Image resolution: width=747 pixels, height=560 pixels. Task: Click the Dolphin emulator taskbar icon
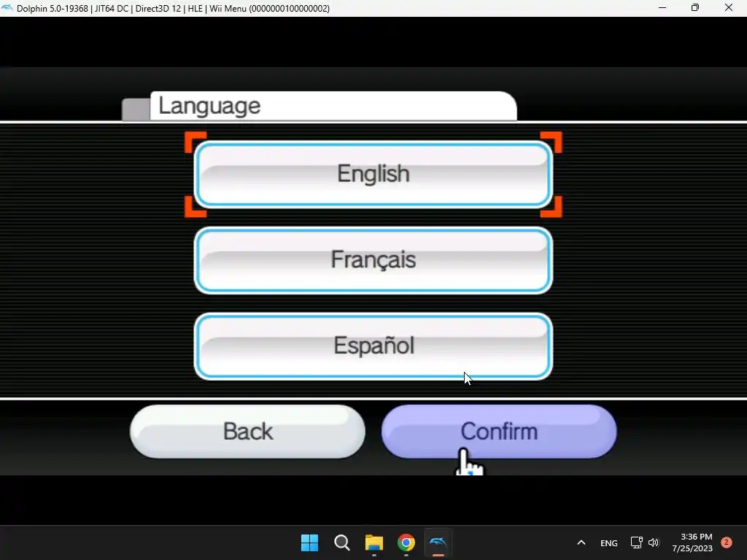click(x=438, y=542)
